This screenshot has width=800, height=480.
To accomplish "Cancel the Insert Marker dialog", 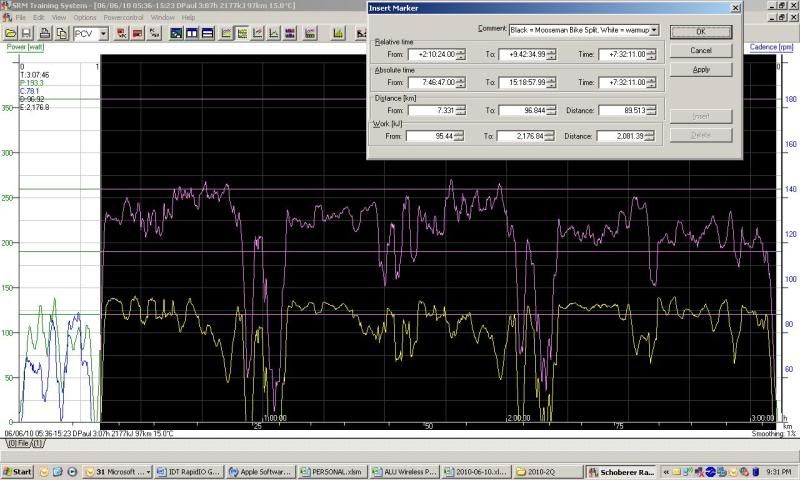I will click(701, 50).
